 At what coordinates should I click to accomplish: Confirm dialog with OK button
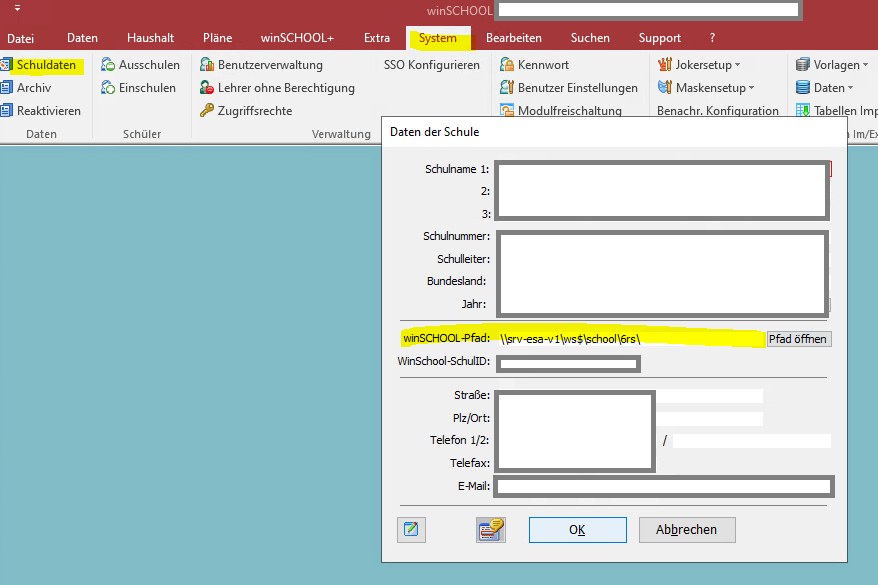click(578, 530)
